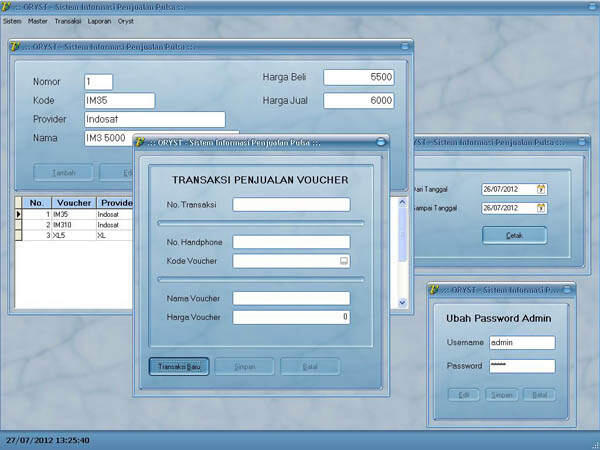Click the Ubah Password window's title icon
The width and height of the screenshot is (600, 450).
pyautogui.click(x=434, y=290)
